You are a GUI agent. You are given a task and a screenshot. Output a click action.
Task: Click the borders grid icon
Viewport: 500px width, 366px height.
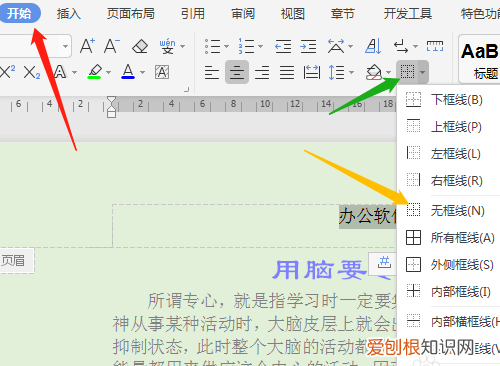click(x=407, y=72)
